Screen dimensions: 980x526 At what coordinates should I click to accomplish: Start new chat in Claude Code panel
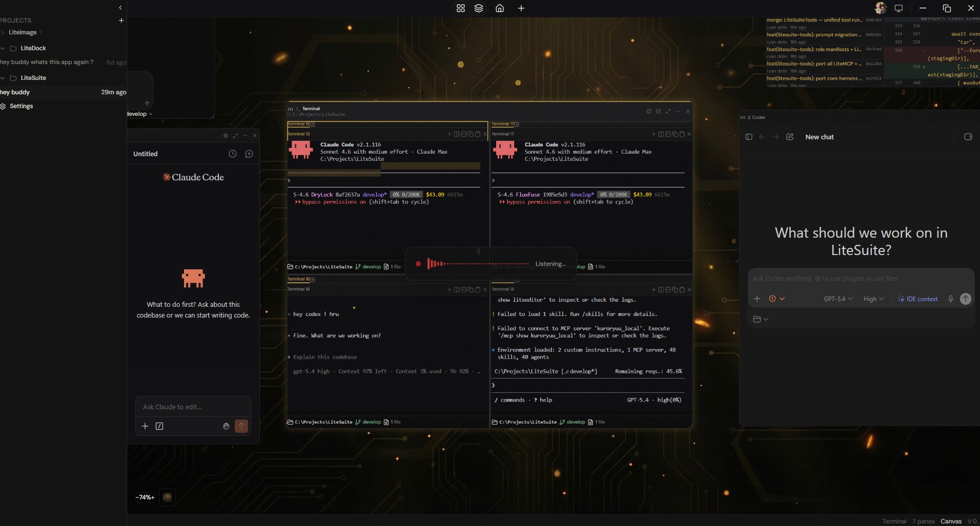pyautogui.click(x=249, y=154)
